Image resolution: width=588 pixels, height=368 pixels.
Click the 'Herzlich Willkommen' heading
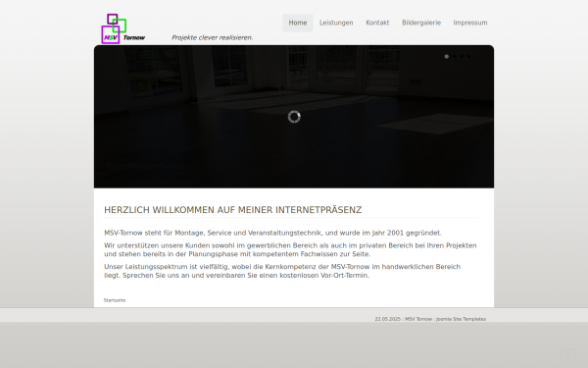233,210
